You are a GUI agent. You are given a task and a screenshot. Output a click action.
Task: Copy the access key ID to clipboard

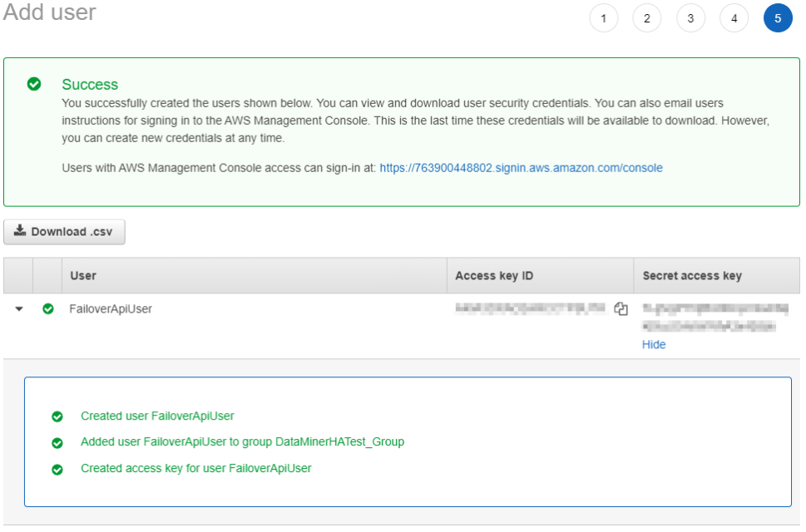click(x=621, y=308)
